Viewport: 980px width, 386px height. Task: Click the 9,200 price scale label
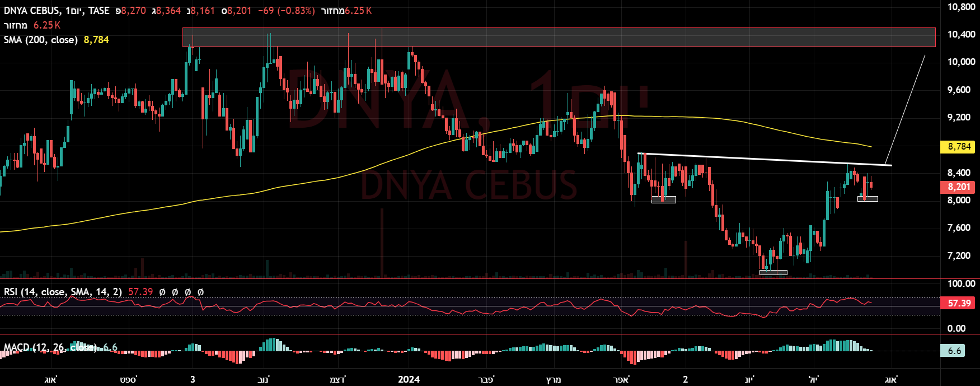pos(959,118)
